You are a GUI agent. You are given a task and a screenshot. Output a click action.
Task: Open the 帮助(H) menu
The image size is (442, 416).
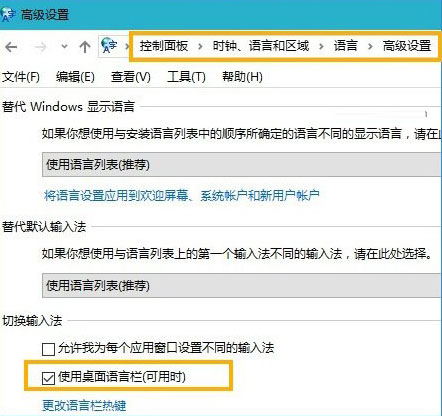[242, 77]
